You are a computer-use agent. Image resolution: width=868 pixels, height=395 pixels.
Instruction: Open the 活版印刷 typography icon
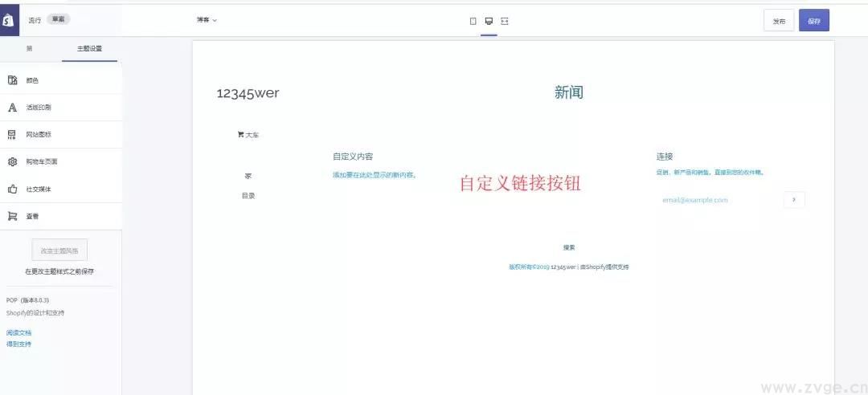tap(13, 108)
